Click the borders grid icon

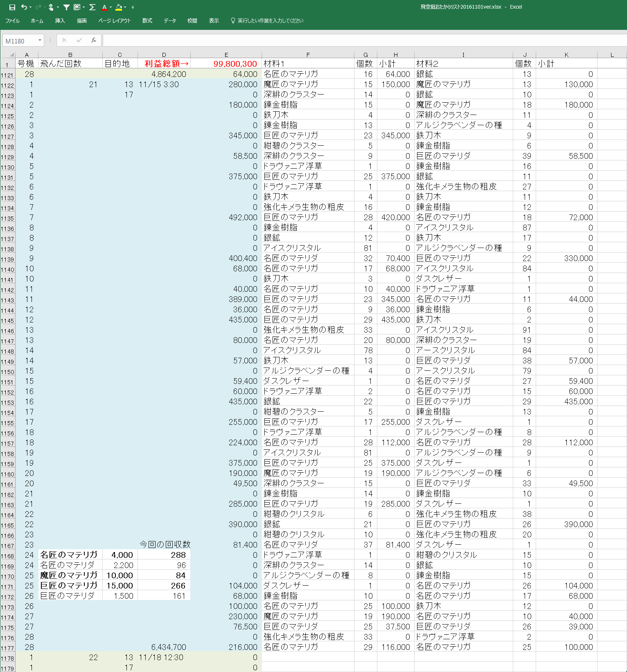click(77, 7)
